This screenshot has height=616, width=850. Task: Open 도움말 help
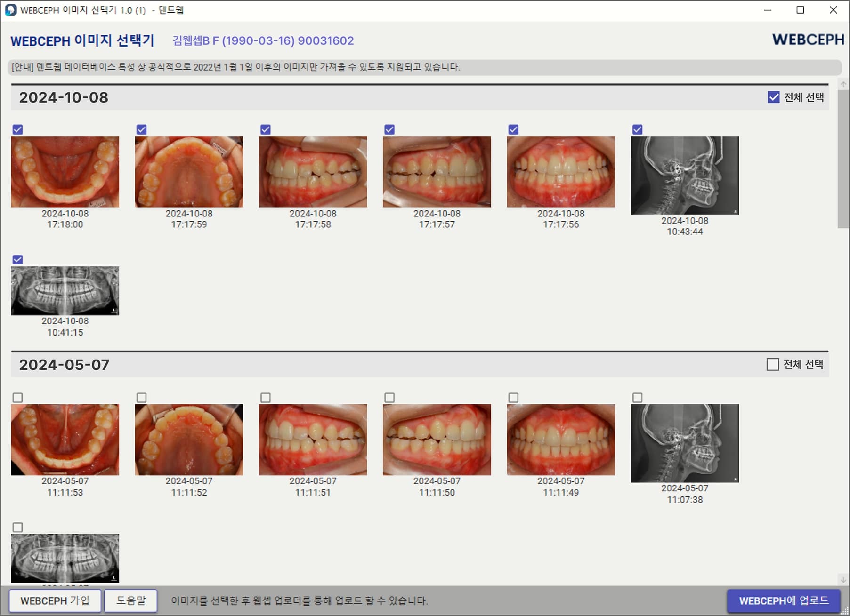pyautogui.click(x=130, y=600)
